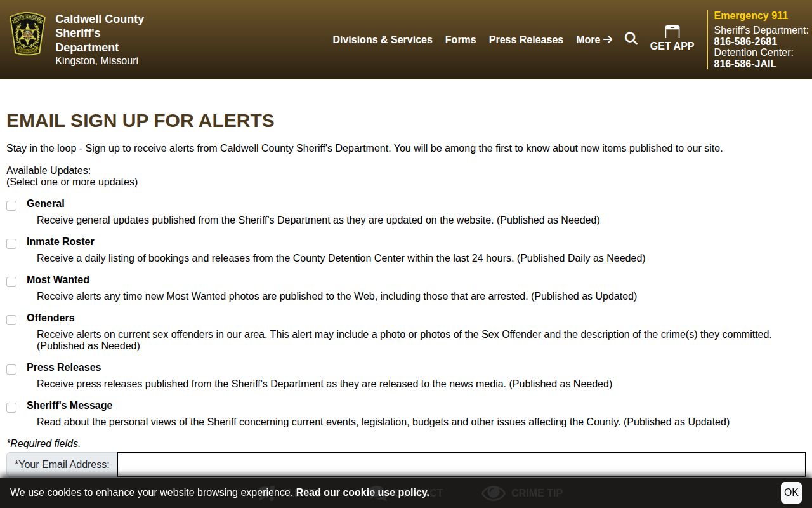
Task: Click the Inmate Roster label text
Action: 60,241
